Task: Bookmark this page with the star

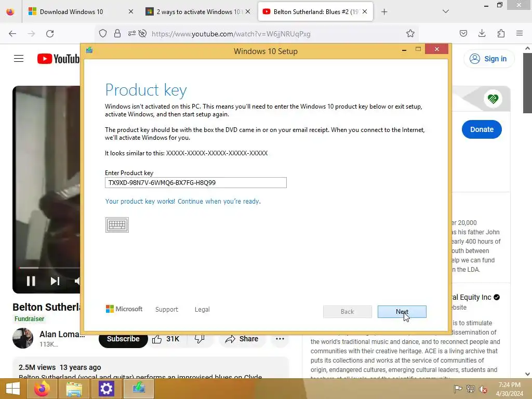Action: coord(410,33)
